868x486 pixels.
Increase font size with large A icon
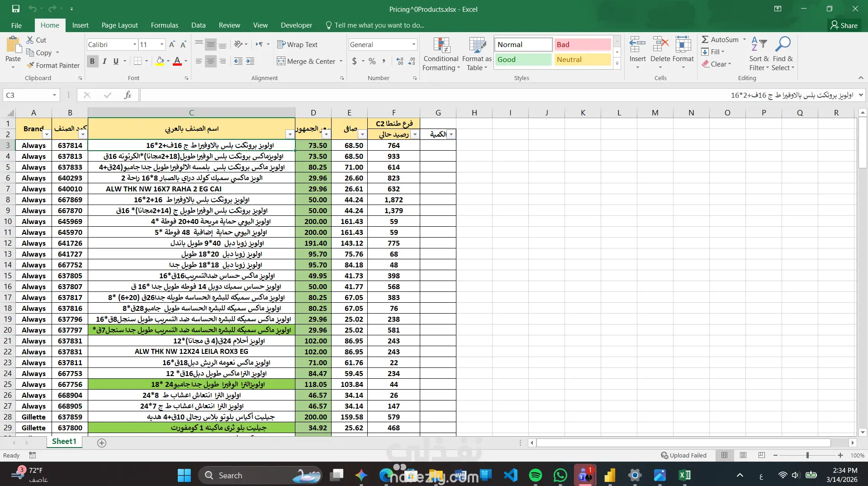pyautogui.click(x=172, y=44)
